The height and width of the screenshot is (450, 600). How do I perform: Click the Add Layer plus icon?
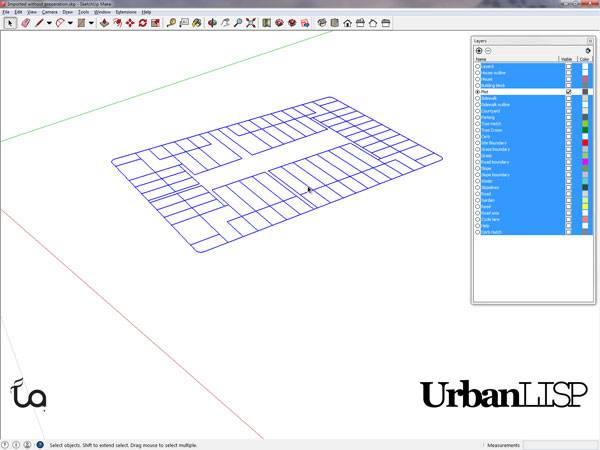click(479, 50)
